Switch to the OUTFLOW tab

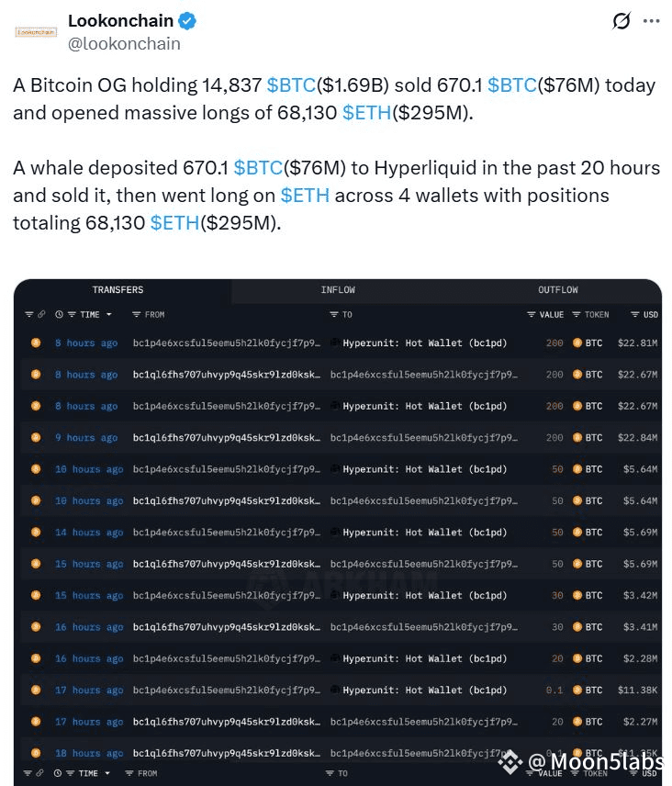(x=558, y=290)
